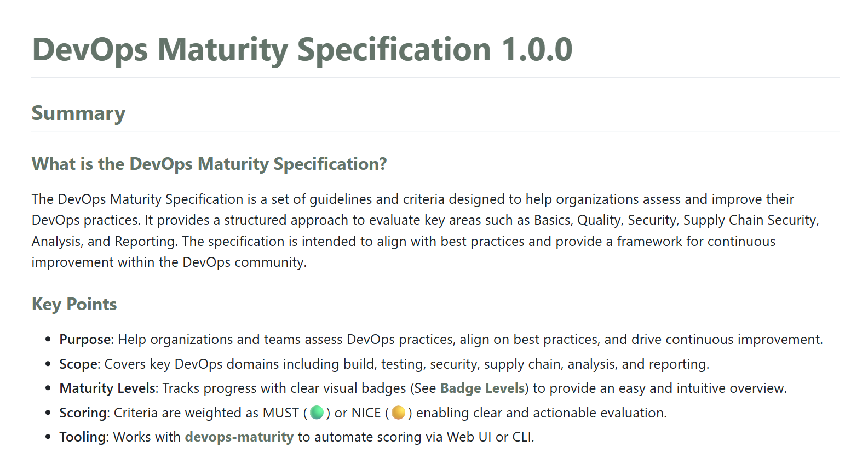Click the bullet marker before Scope
This screenshot has width=868, height=458.
pos(48,364)
